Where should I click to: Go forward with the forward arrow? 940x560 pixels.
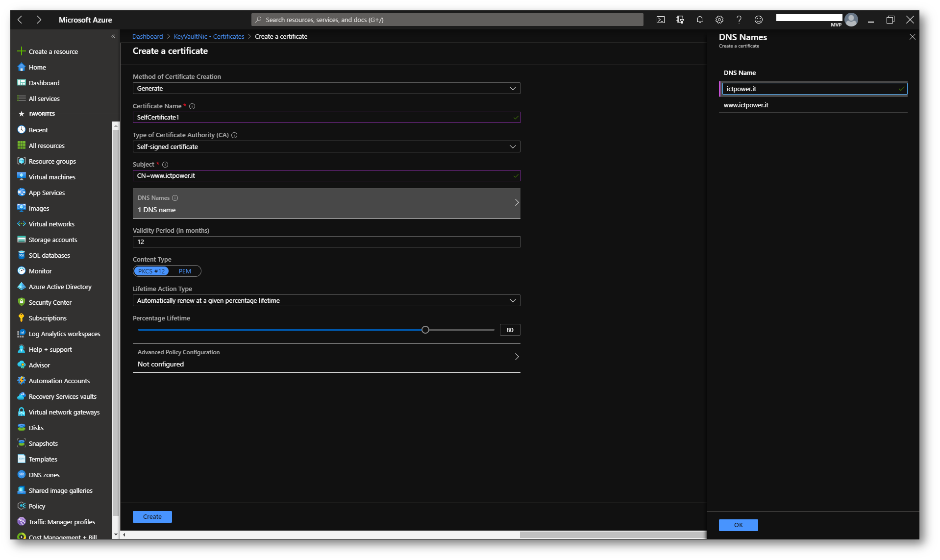39,20
